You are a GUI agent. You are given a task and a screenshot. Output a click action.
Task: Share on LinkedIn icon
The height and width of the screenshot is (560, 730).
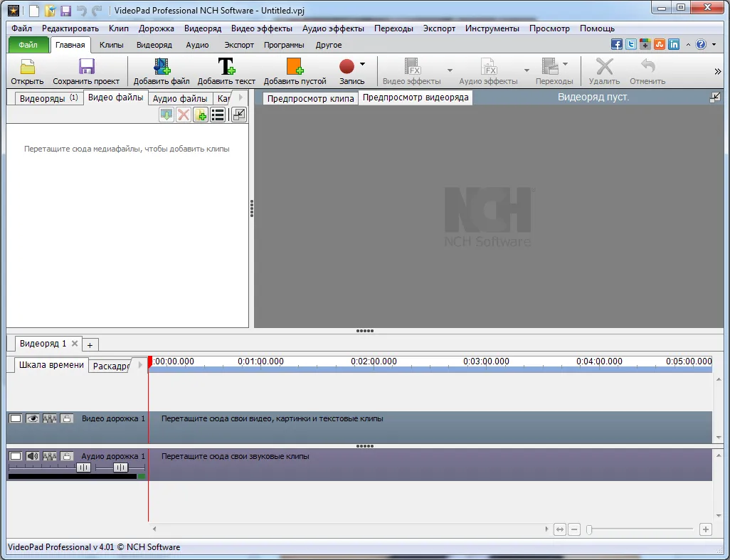click(674, 44)
